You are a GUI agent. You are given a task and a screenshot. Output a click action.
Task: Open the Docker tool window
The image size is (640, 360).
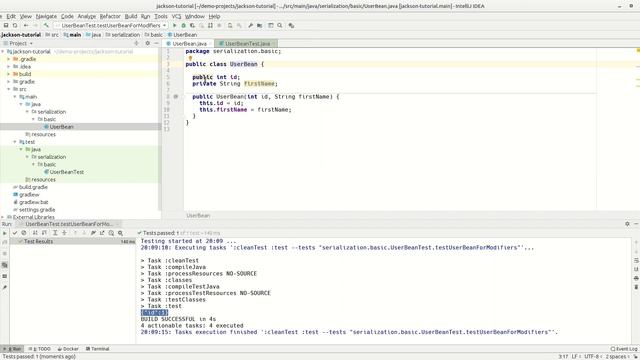click(68, 349)
